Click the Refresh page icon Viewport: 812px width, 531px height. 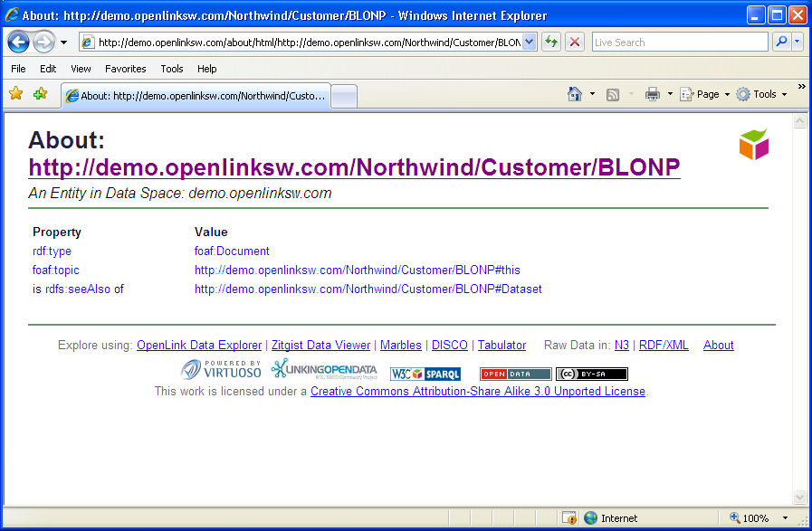pos(550,43)
